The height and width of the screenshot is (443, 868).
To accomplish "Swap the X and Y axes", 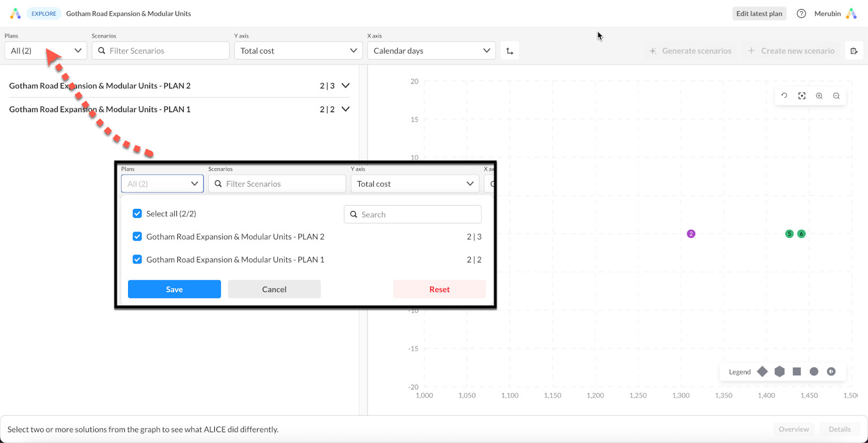I will [509, 51].
